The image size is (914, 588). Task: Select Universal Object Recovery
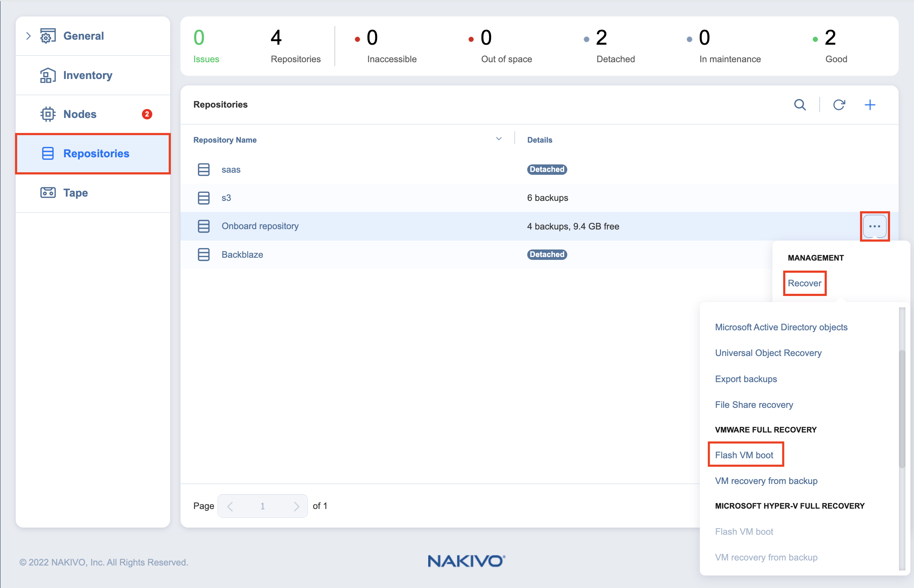[x=768, y=353]
